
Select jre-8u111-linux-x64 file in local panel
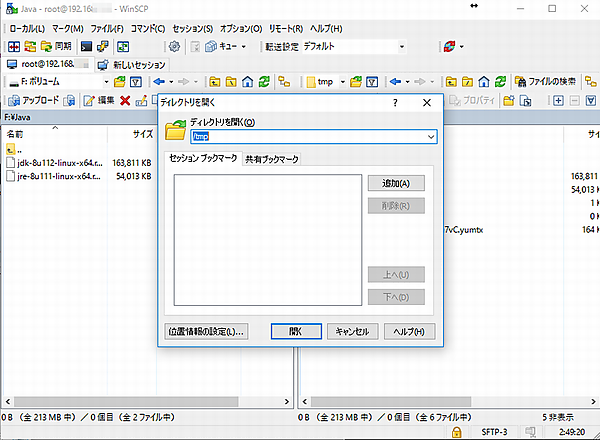[59, 176]
